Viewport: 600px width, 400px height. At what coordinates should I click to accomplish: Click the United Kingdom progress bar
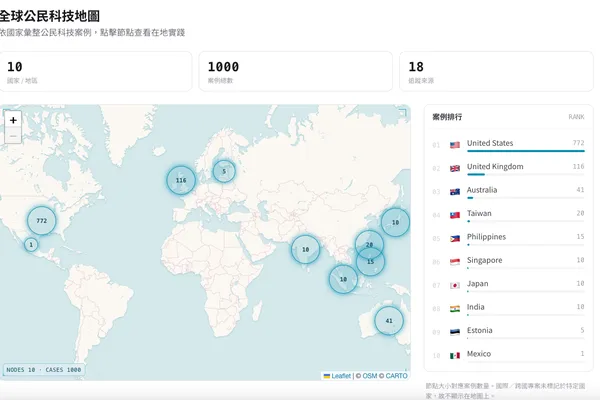pos(526,175)
